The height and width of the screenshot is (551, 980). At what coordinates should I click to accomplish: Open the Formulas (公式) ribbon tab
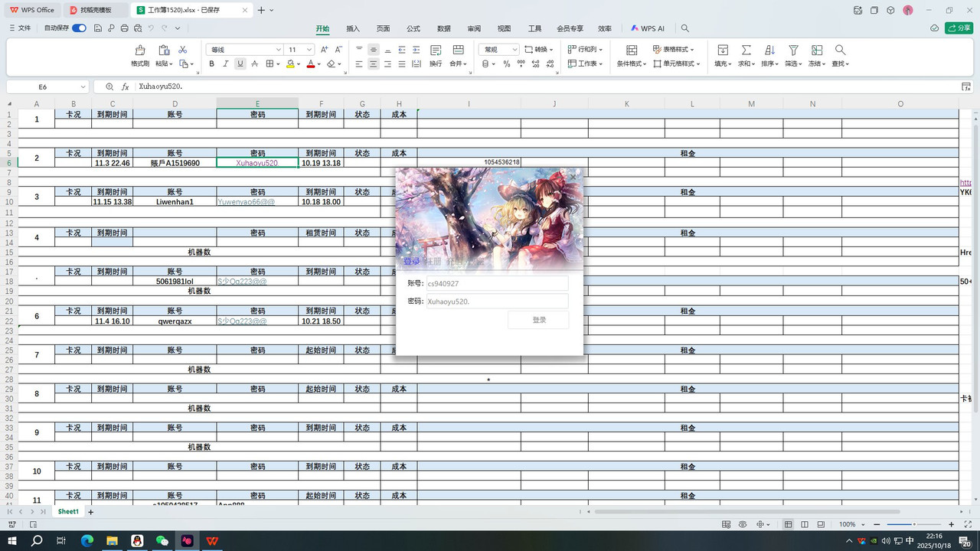[x=413, y=28]
